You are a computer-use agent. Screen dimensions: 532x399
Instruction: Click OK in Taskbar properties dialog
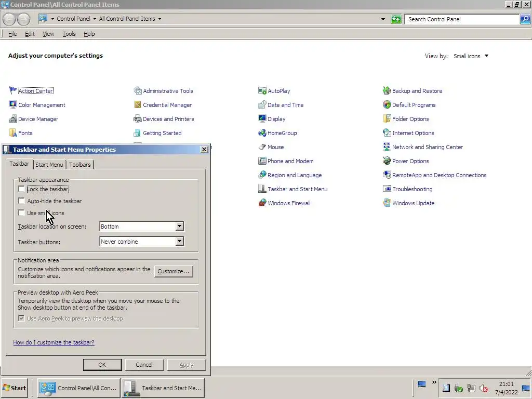(102, 365)
